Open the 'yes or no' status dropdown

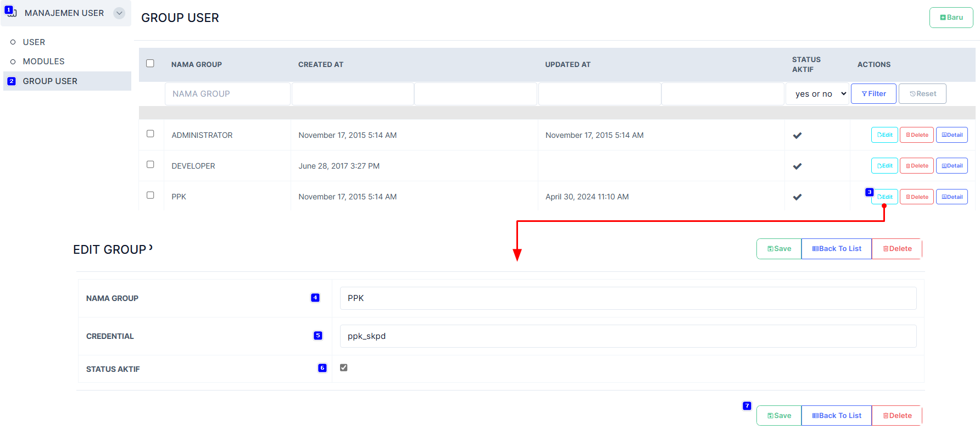pyautogui.click(x=817, y=94)
